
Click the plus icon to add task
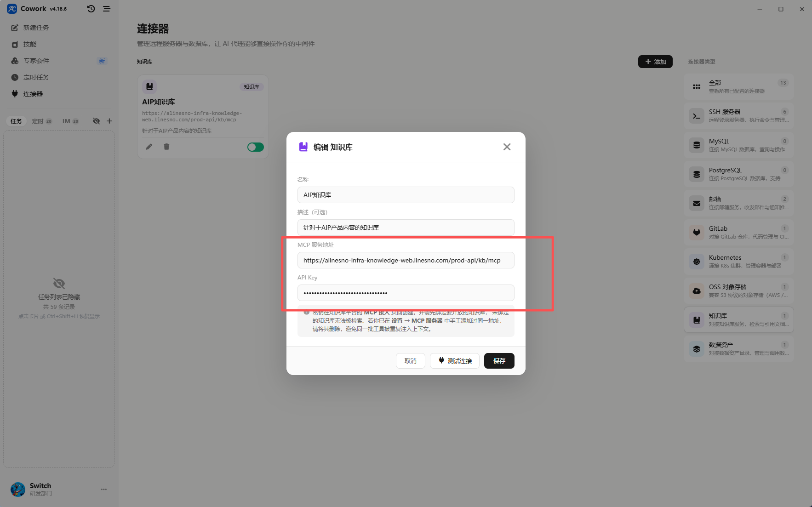point(109,121)
